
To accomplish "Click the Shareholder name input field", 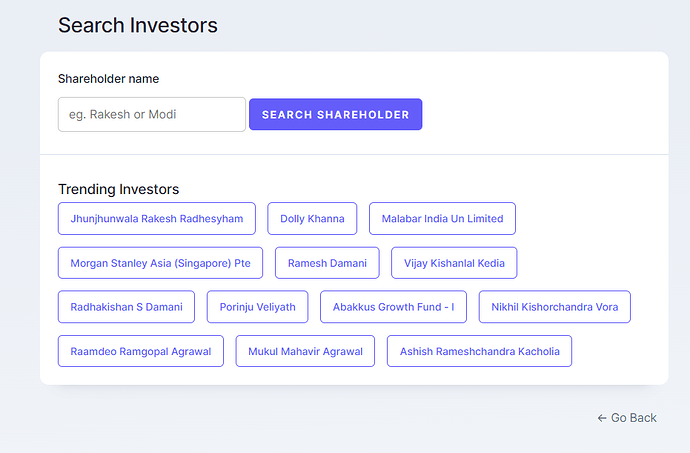I will pyautogui.click(x=152, y=114).
